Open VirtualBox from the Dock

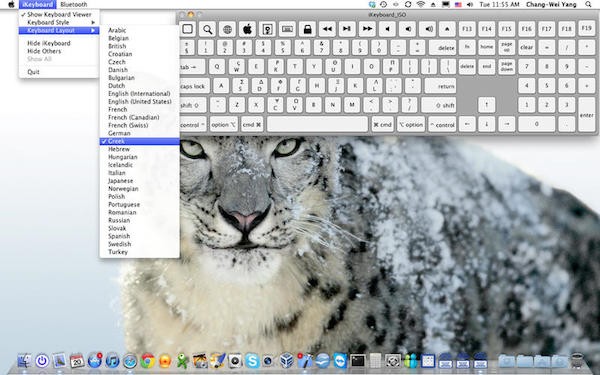point(287,360)
